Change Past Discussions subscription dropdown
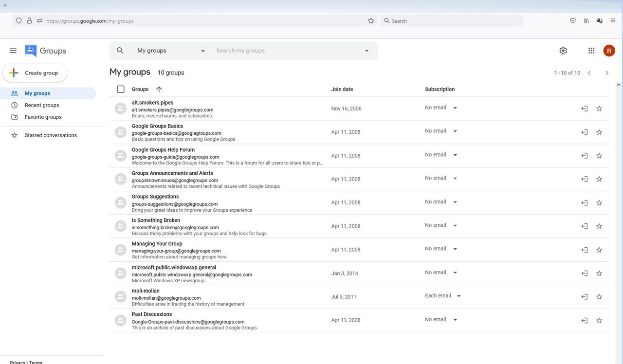Screen dimensions: 623x364 click(x=441, y=320)
